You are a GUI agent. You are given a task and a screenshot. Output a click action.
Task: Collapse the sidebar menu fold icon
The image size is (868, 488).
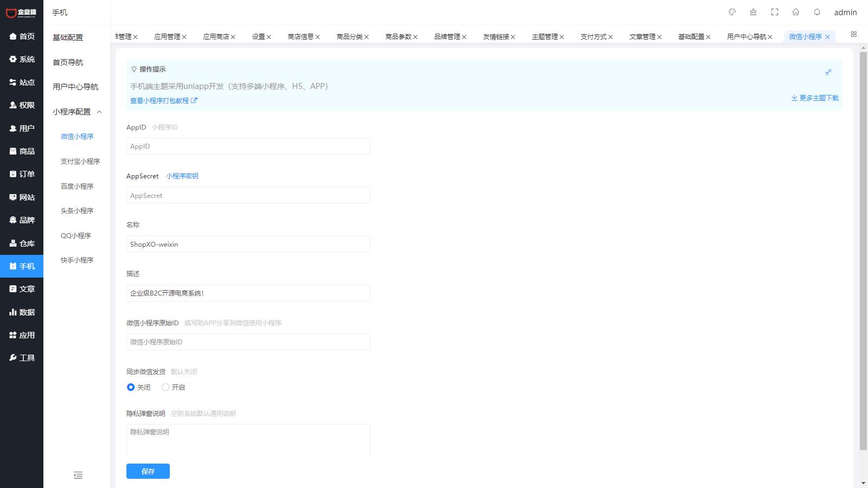click(x=78, y=475)
